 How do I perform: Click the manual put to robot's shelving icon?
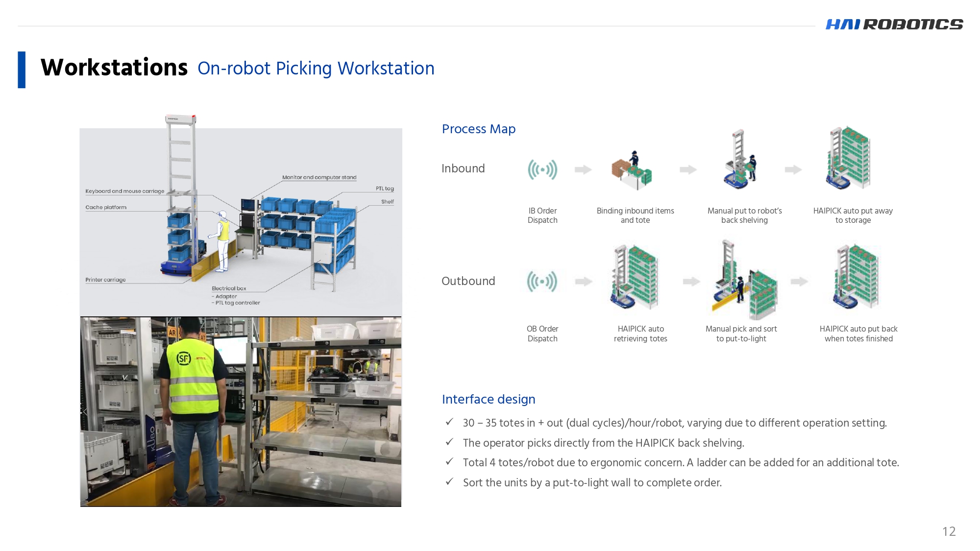coord(741,161)
